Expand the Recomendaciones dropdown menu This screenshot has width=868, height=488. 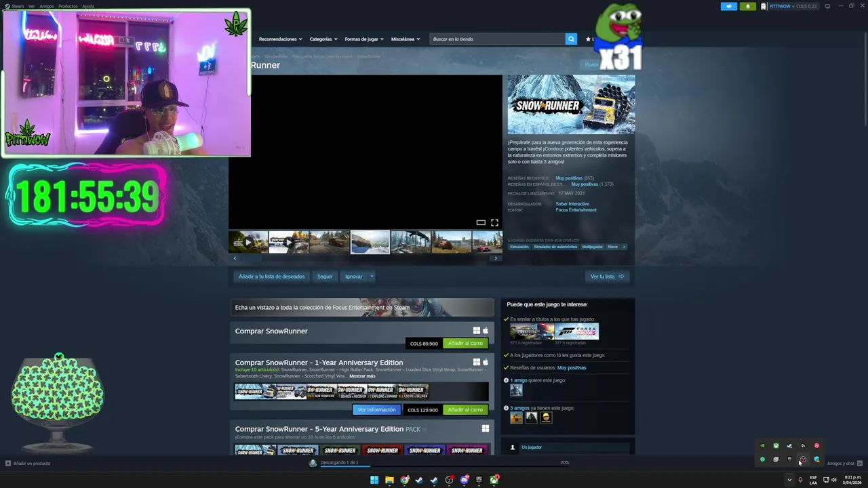(280, 39)
